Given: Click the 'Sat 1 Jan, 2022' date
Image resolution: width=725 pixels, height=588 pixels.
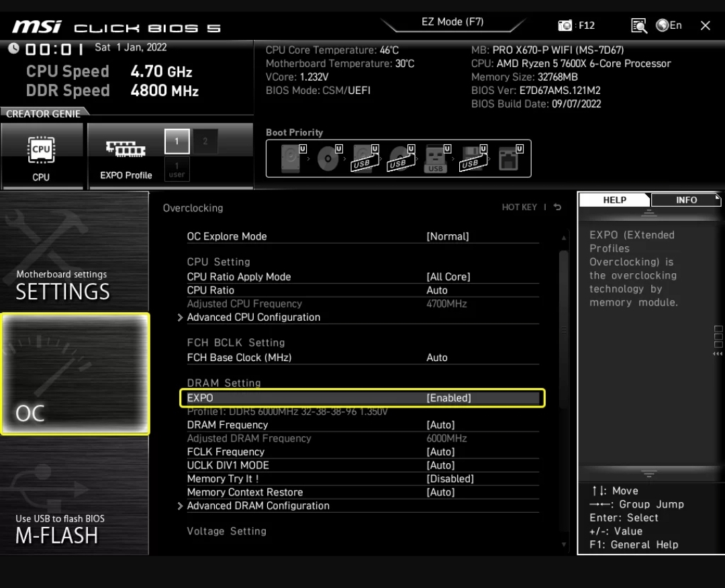Looking at the screenshot, I should [130, 47].
